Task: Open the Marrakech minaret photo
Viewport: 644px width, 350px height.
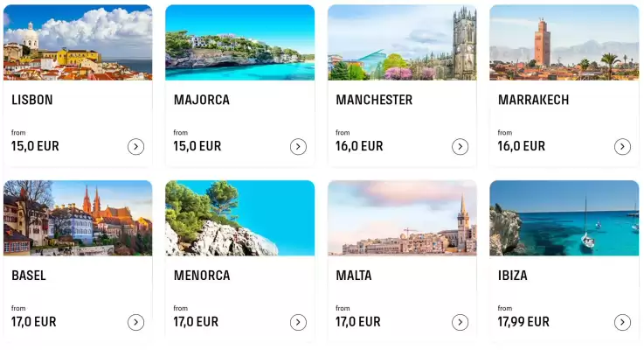Action: (x=564, y=42)
